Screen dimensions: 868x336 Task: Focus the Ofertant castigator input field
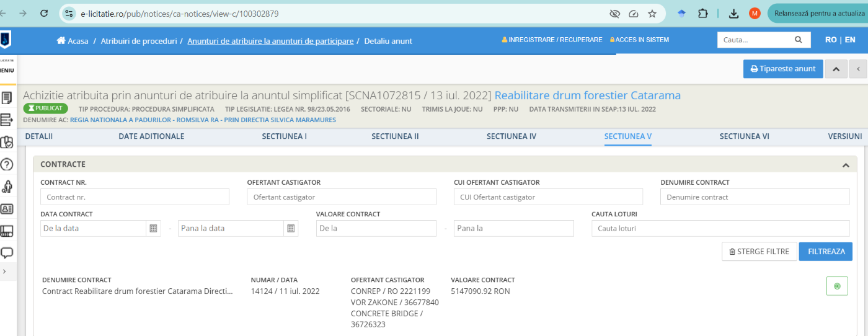tap(342, 197)
